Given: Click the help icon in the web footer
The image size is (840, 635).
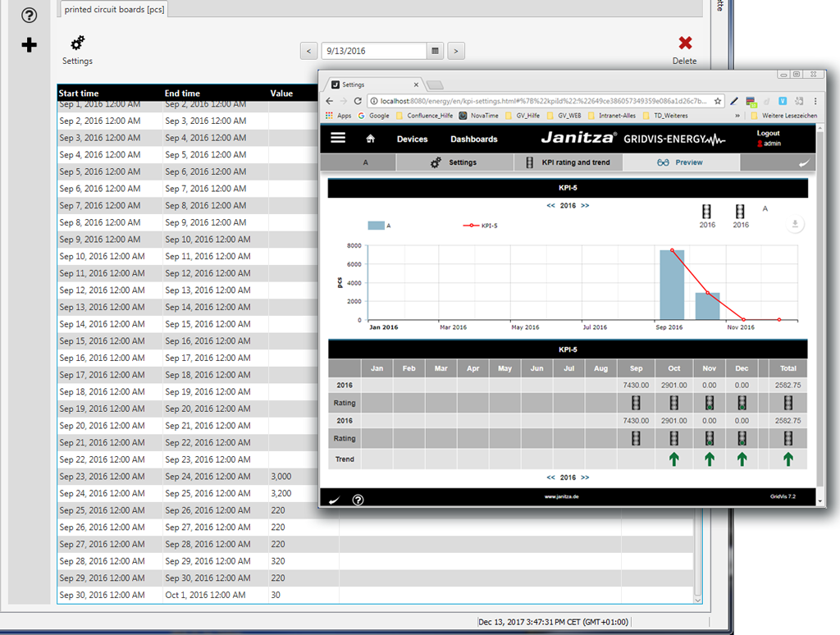Looking at the screenshot, I should (x=358, y=500).
